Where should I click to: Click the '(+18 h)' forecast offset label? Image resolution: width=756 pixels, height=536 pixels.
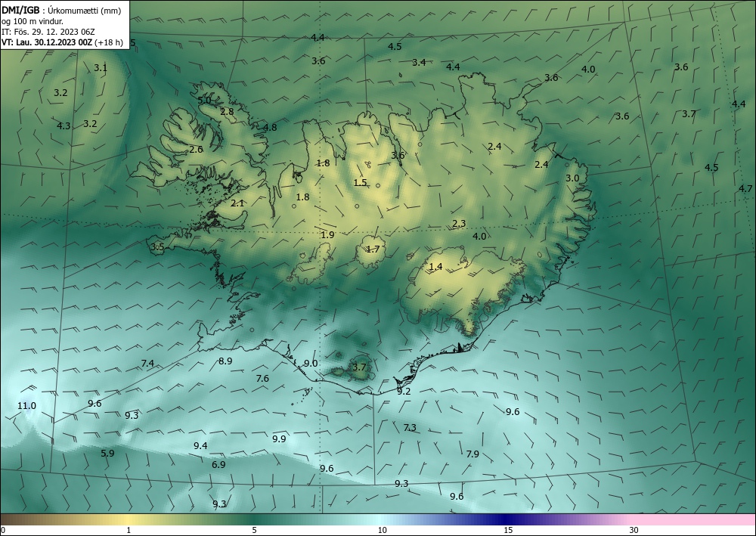(108, 42)
